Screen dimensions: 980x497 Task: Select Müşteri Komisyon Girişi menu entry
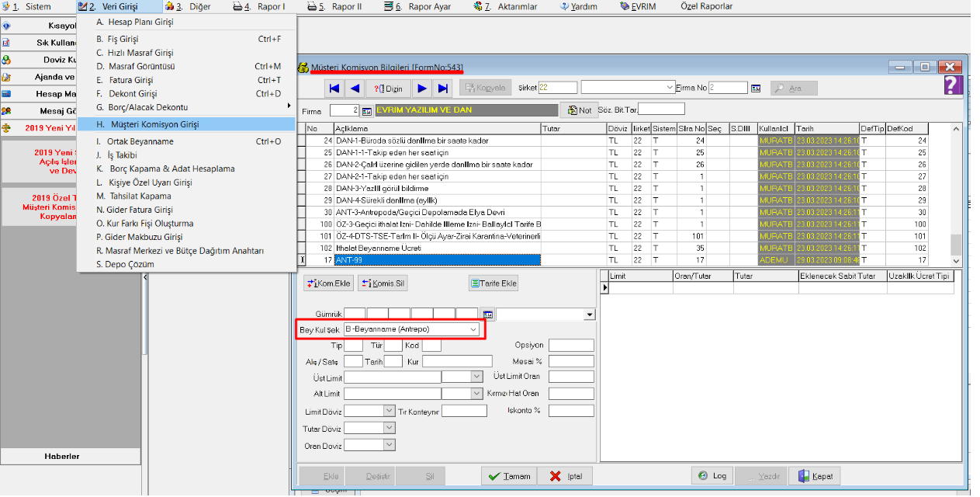[186, 124]
